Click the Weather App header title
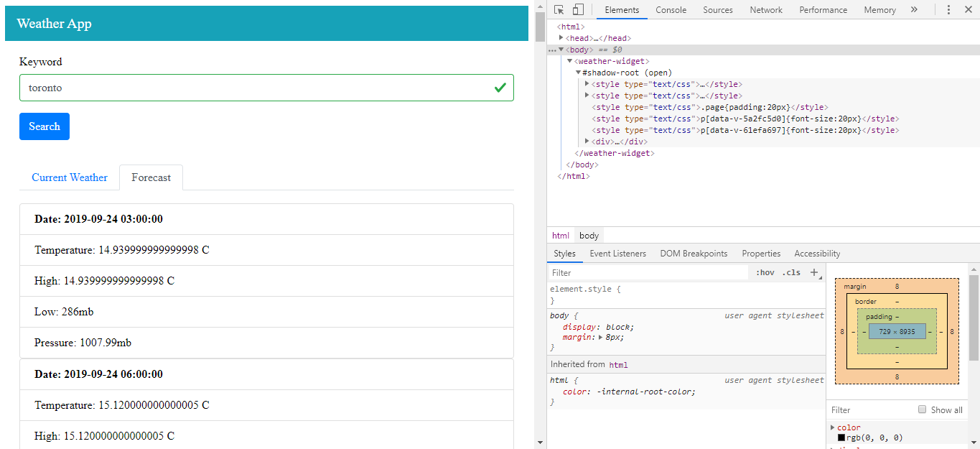Image resolution: width=980 pixels, height=449 pixels. pos(54,24)
